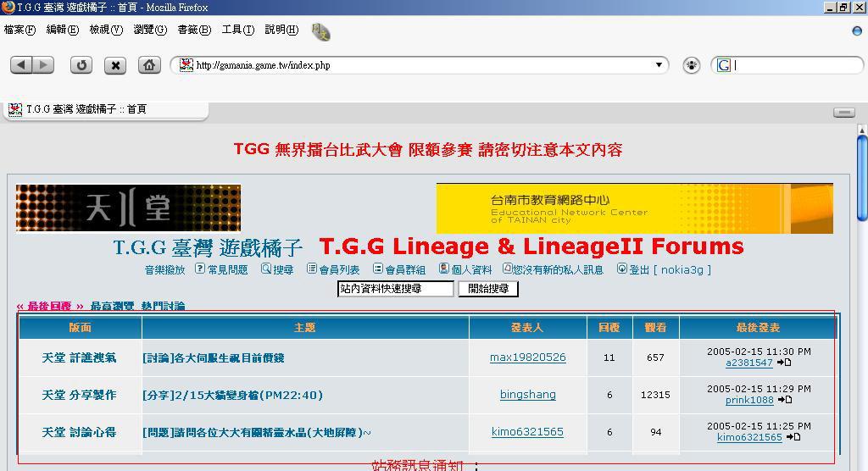The image size is (868, 471).
Task: Jump to last post by prink1088
Action: (x=785, y=400)
